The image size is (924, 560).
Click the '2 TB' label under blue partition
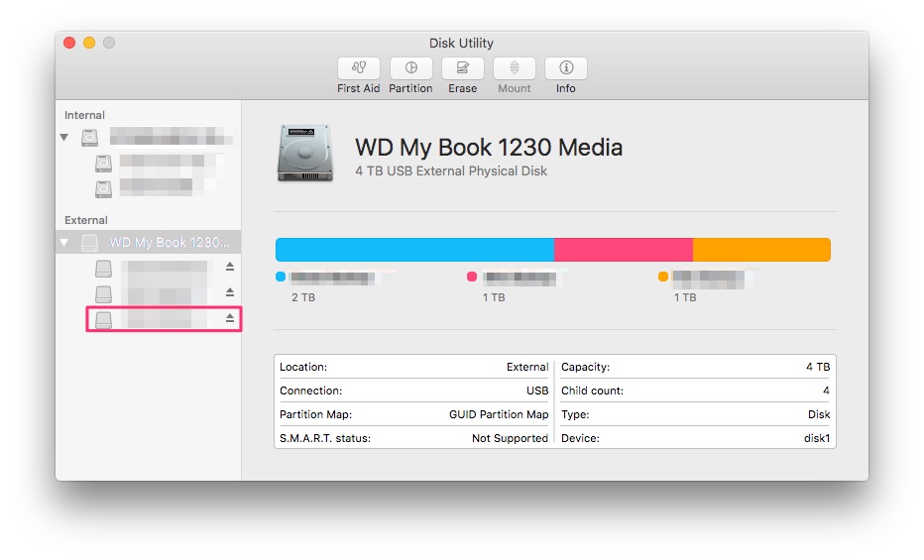tap(303, 297)
